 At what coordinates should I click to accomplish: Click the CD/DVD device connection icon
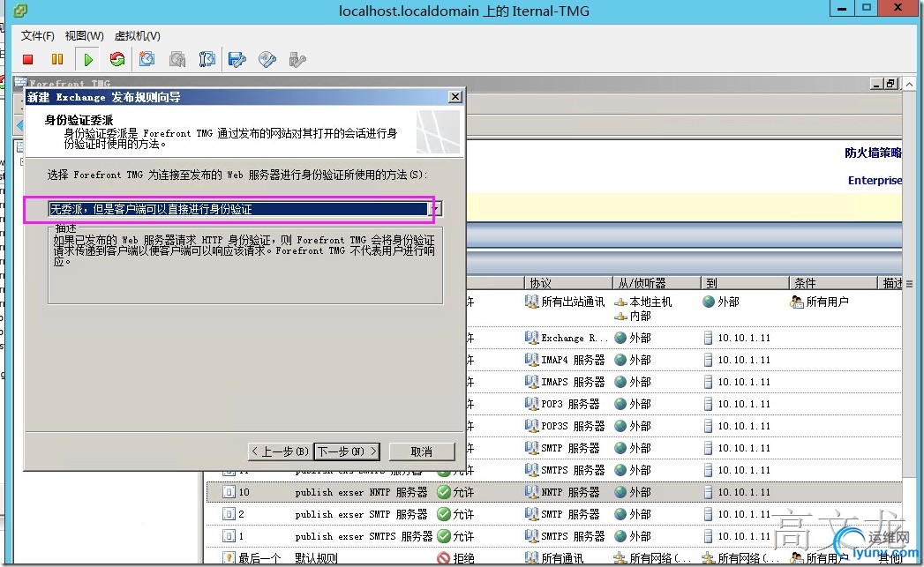coord(267,59)
